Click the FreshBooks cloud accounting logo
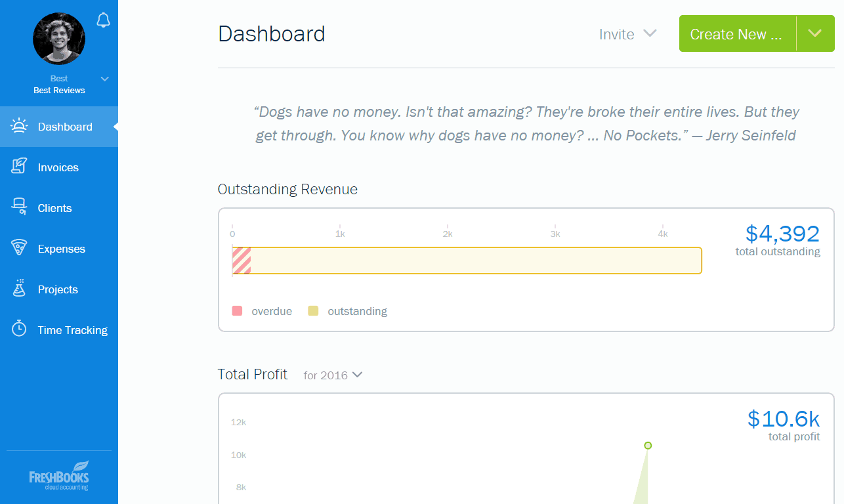 58,475
